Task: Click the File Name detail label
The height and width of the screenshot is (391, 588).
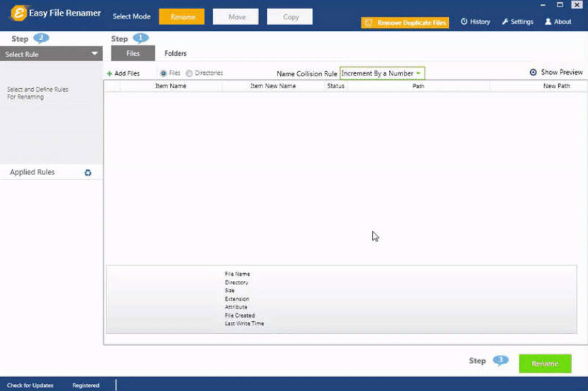Action: [237, 274]
